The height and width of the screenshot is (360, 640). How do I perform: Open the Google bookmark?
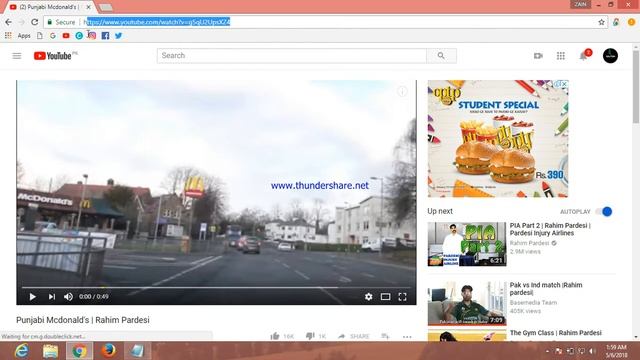[53, 36]
